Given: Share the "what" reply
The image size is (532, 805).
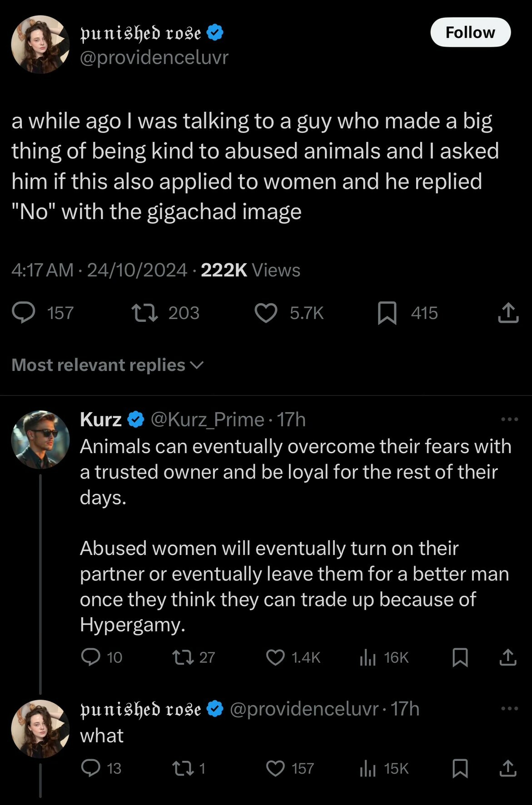Looking at the screenshot, I should click(508, 769).
